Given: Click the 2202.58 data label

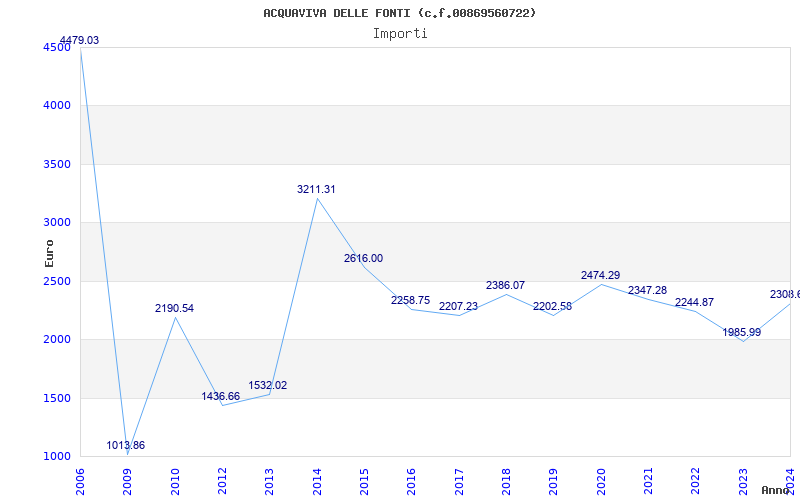Looking at the screenshot, I should click(553, 307).
